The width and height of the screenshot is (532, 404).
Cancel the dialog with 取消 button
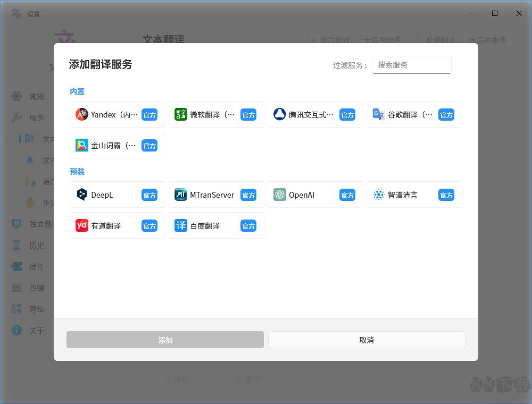[367, 340]
